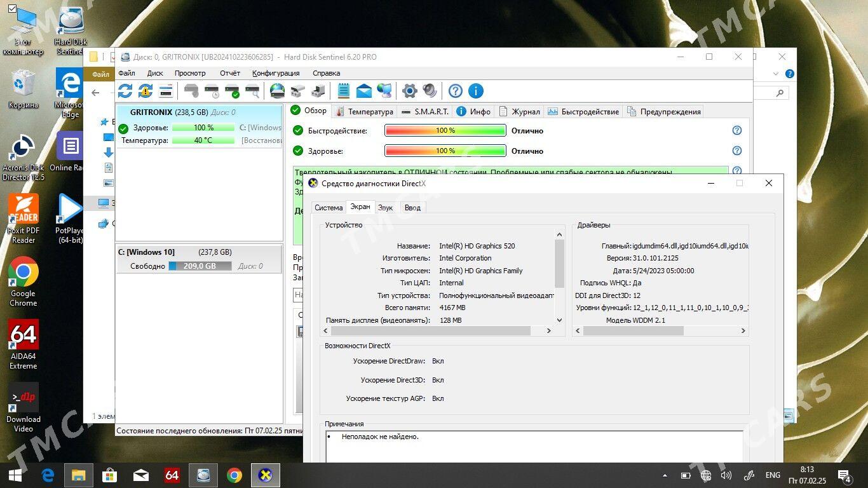Click the network computer globe toolbar icon
This screenshot has width=868, height=488.
click(384, 91)
